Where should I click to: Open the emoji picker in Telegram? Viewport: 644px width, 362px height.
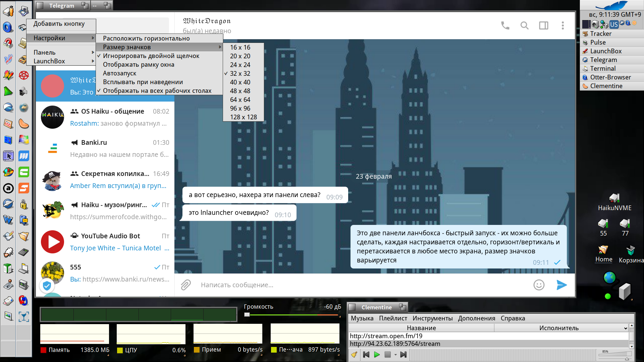click(x=539, y=285)
